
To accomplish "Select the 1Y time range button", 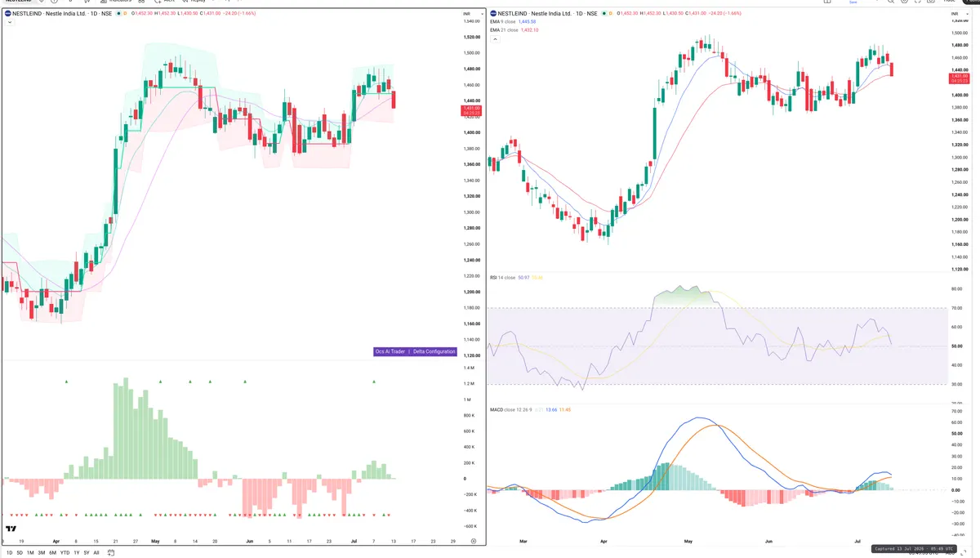I will click(77, 552).
